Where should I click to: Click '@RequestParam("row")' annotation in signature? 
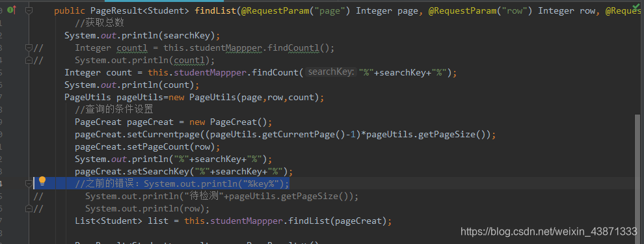coord(480,10)
